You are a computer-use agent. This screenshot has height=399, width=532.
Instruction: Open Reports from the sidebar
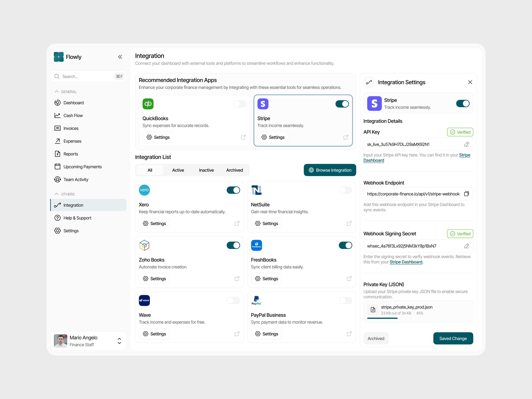pyautogui.click(x=70, y=154)
